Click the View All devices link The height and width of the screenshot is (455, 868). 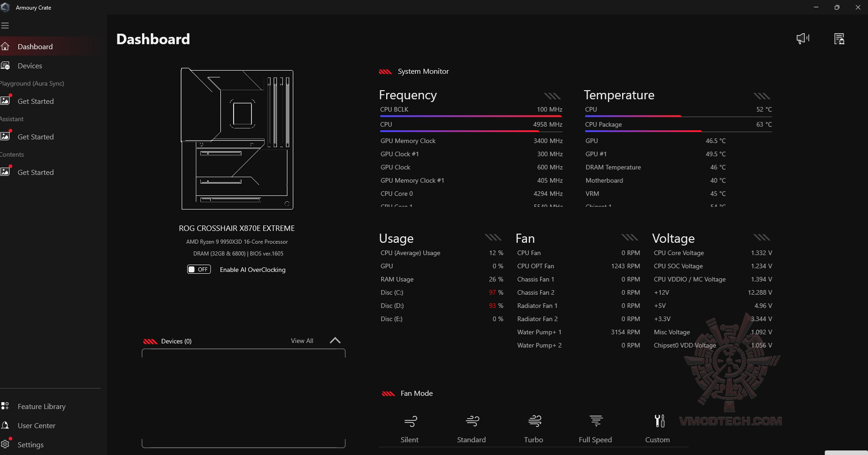(x=302, y=341)
